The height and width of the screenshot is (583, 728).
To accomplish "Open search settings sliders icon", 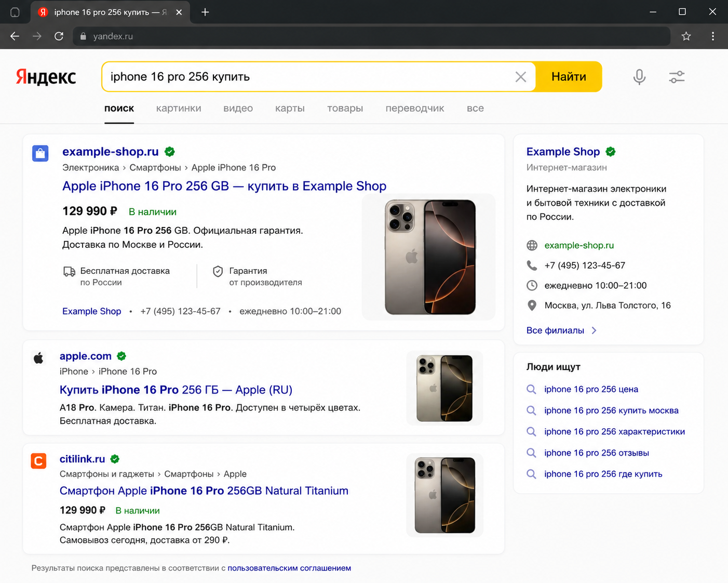I will point(677,77).
